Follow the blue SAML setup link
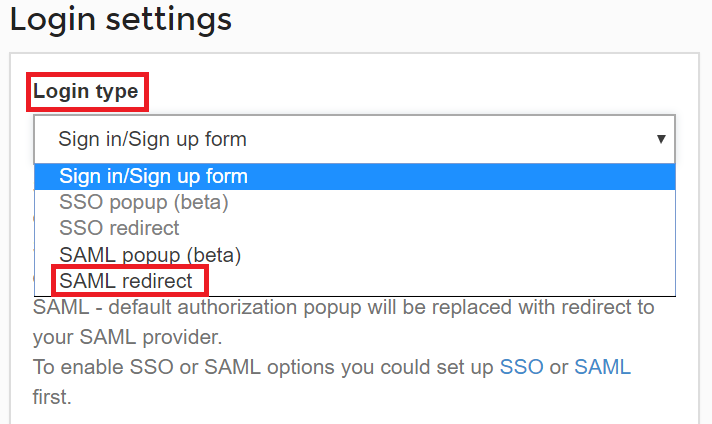712x424 pixels. click(602, 367)
